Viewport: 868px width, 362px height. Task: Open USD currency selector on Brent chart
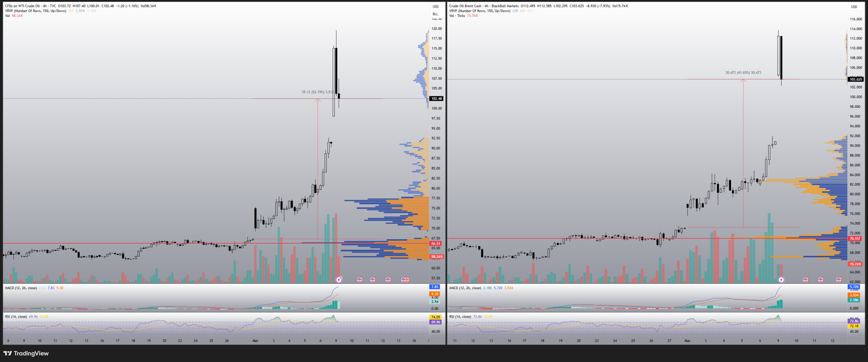854,7
